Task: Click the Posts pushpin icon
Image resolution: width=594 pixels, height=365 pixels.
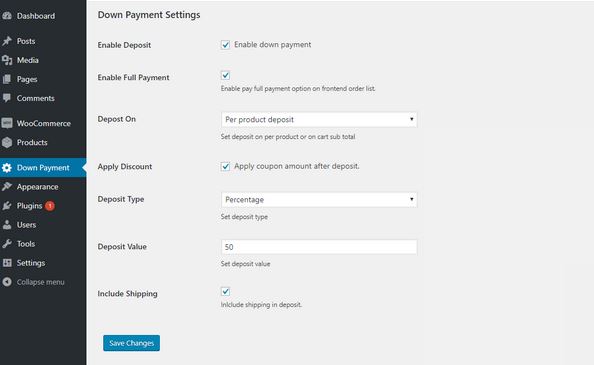Action: coord(6,41)
